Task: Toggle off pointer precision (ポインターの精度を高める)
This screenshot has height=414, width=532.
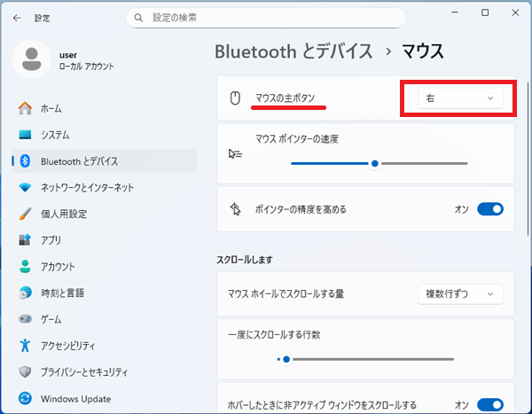Action: (x=490, y=209)
